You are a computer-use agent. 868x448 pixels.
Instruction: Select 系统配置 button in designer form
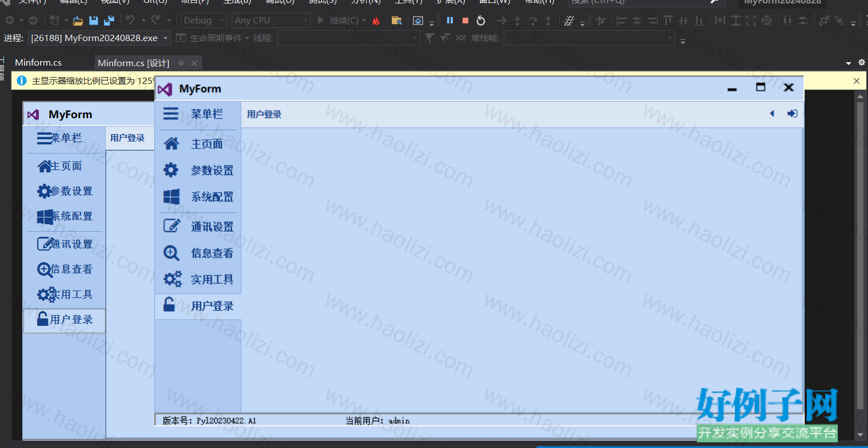point(64,216)
